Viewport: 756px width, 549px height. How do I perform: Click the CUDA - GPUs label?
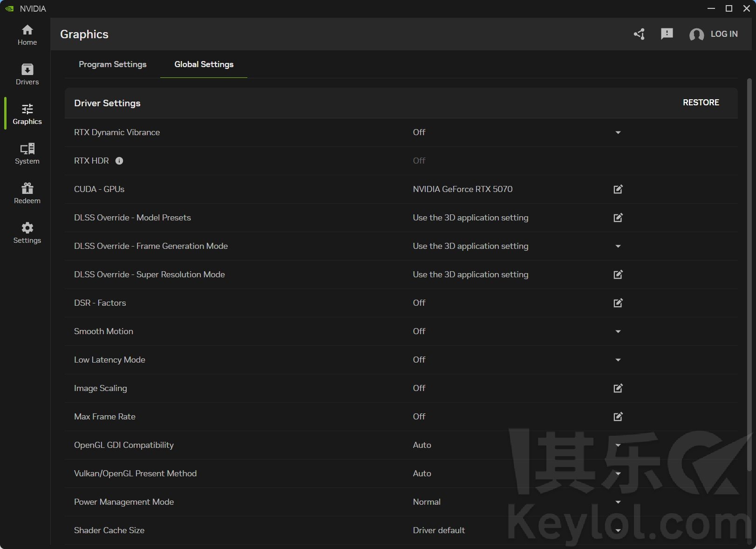click(99, 189)
